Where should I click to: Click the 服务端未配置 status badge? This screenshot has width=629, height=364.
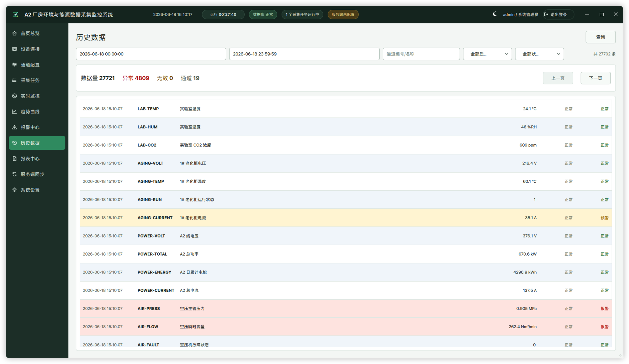[343, 14]
